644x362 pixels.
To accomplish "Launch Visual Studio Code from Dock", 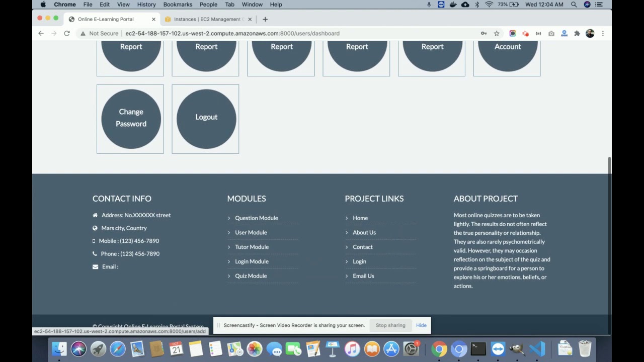I will [537, 348].
